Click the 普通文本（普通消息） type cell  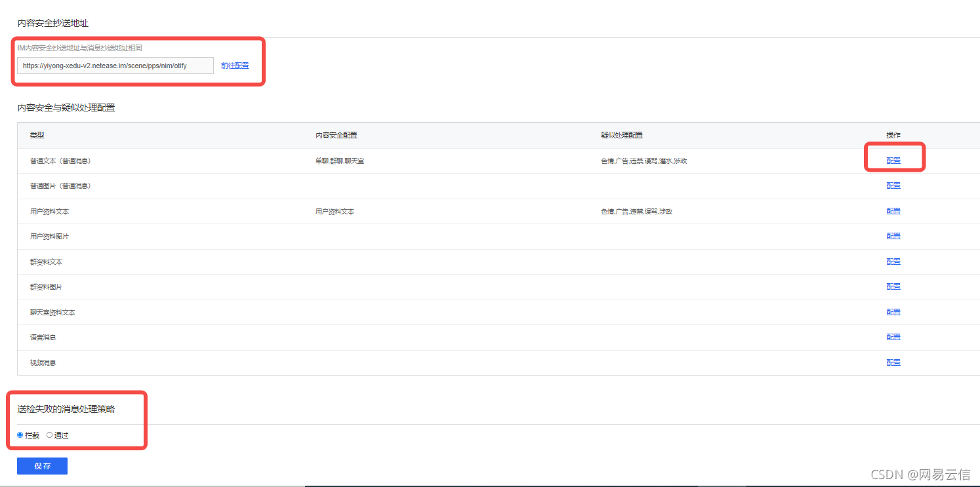click(60, 161)
